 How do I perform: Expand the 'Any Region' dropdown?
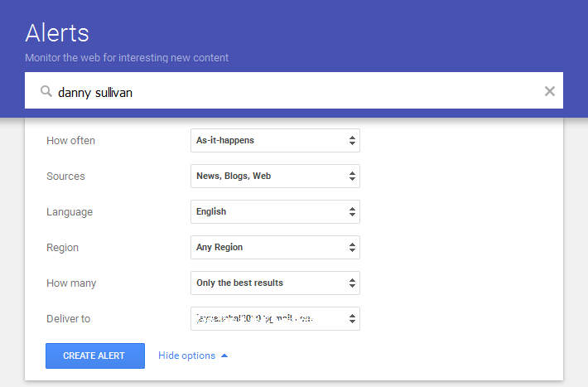(275, 248)
